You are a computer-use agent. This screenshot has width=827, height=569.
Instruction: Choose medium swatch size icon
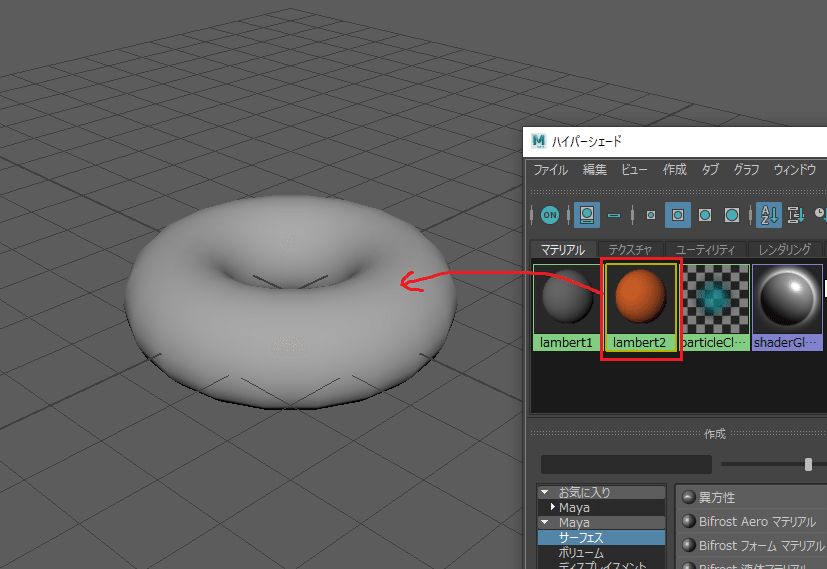point(678,215)
